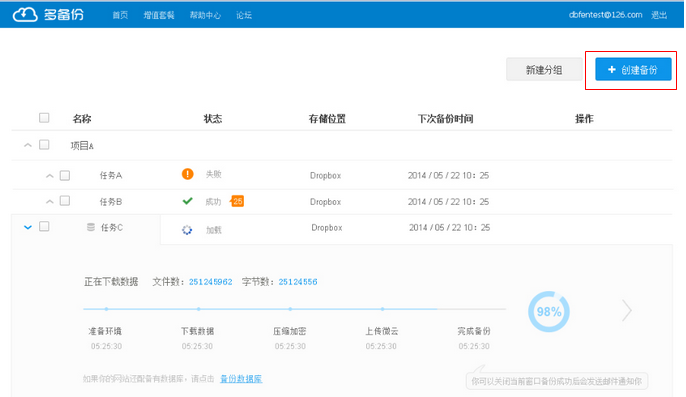Screen dimensions: 686x397
Task: Click the 下载数据 step dot on progress line
Action: (198, 309)
